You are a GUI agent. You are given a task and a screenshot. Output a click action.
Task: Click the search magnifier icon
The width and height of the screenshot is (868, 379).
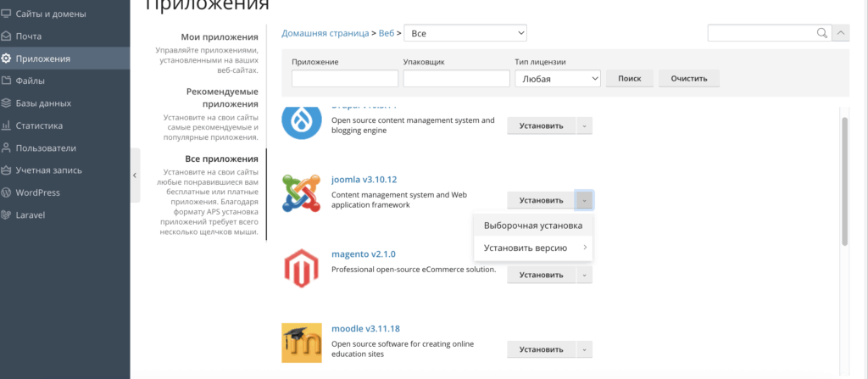[x=821, y=33]
